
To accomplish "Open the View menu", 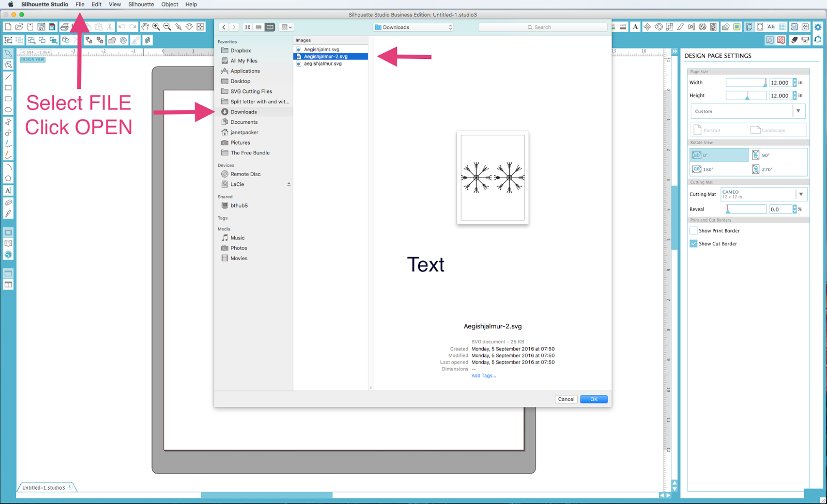I will (x=115, y=4).
